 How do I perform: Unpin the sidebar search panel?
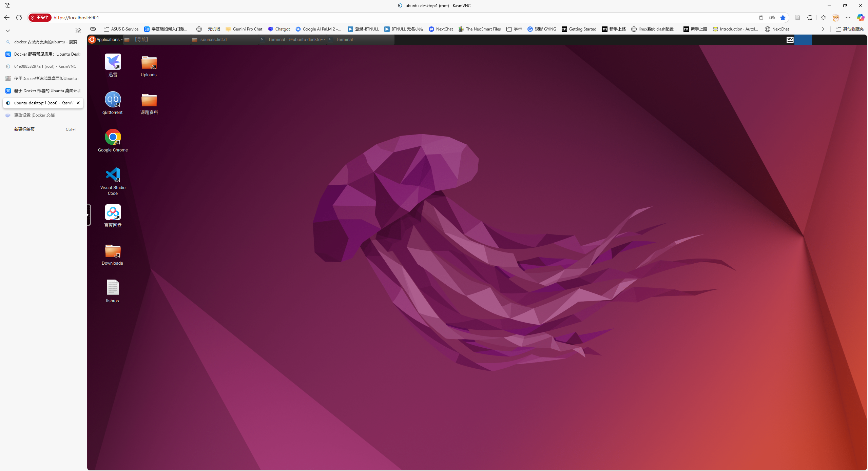[78, 30]
